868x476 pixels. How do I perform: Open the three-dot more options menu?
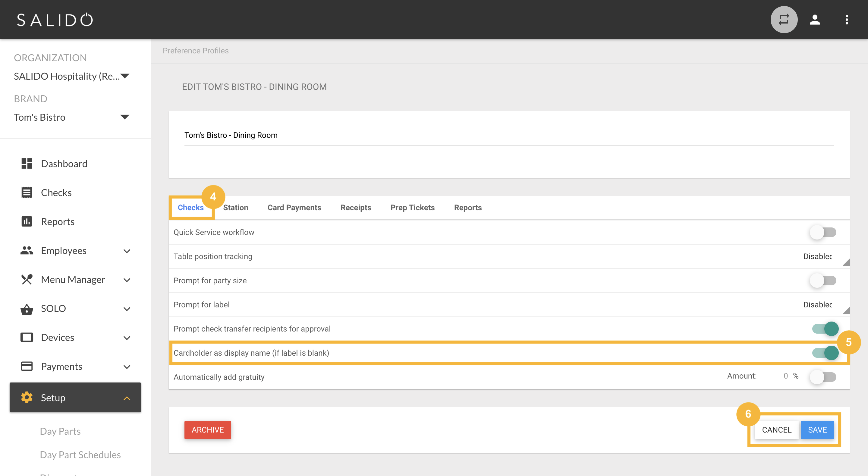[846, 20]
